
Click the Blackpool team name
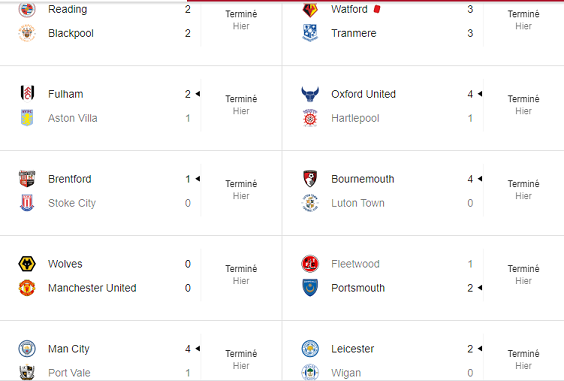[71, 33]
